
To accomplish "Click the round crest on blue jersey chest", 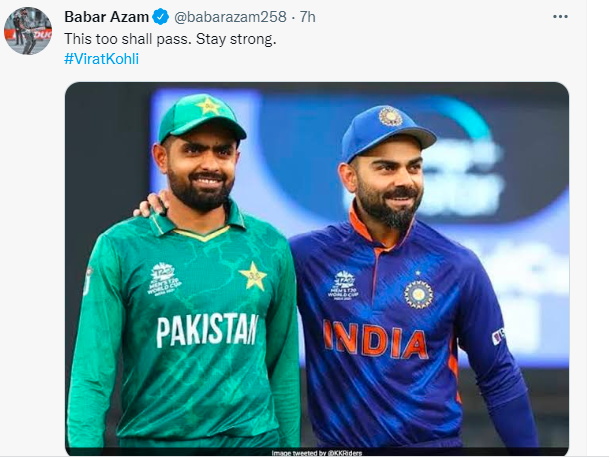I will click(x=418, y=294).
